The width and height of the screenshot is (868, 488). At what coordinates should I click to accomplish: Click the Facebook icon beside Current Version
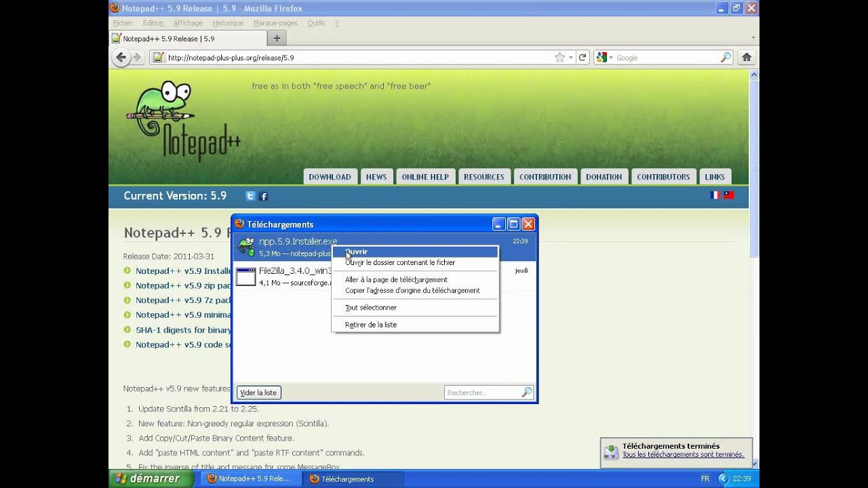(264, 197)
